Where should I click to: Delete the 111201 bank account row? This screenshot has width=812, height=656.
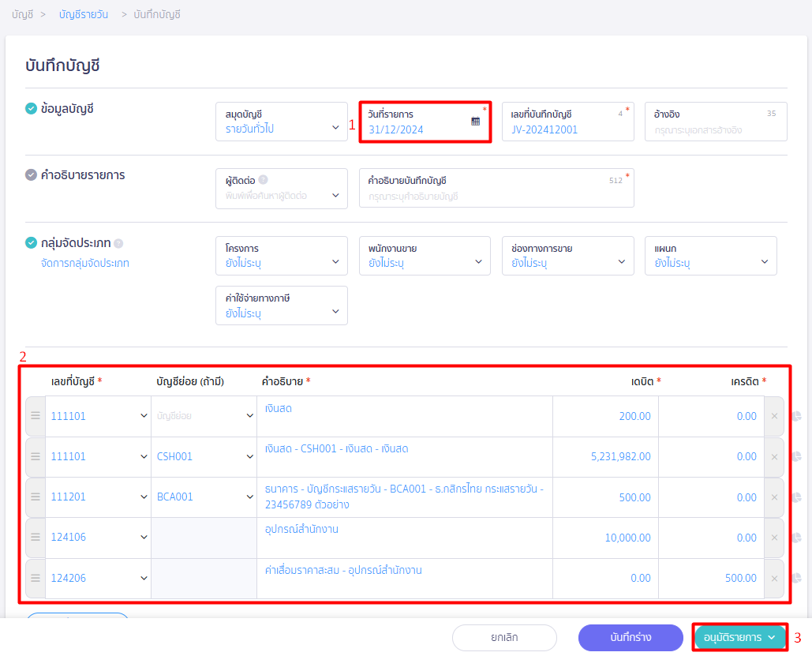pos(774,497)
